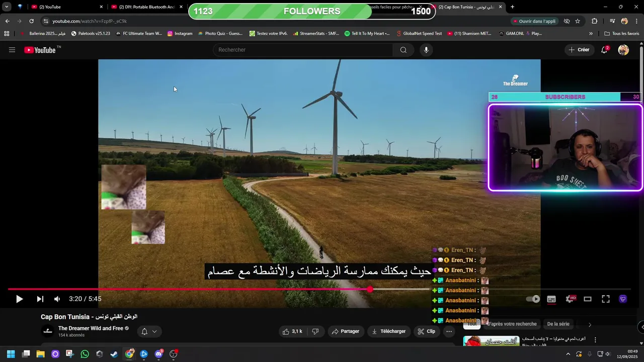
Task: Open the first suggested video thumbnail
Action: 491,341
